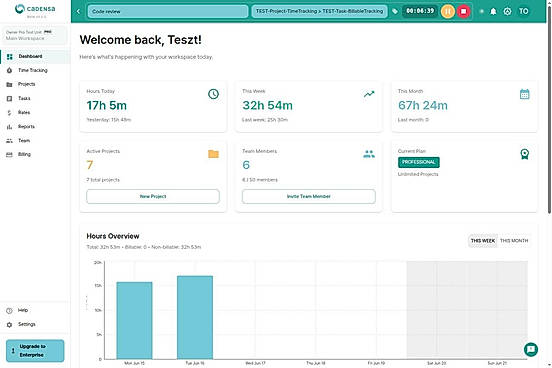Open Reports in the sidebar
Viewport: 552px width, 368px height.
click(35, 126)
